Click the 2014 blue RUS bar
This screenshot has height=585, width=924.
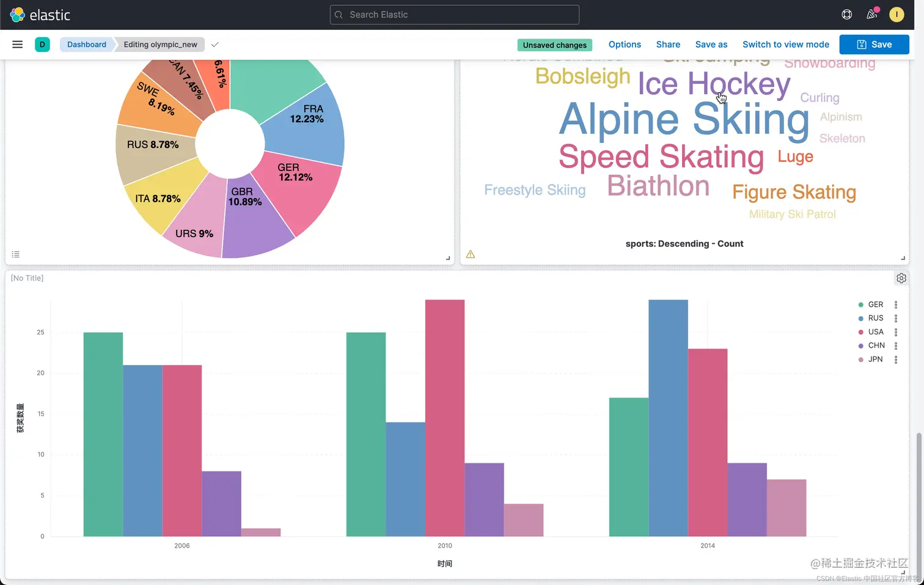(668, 418)
